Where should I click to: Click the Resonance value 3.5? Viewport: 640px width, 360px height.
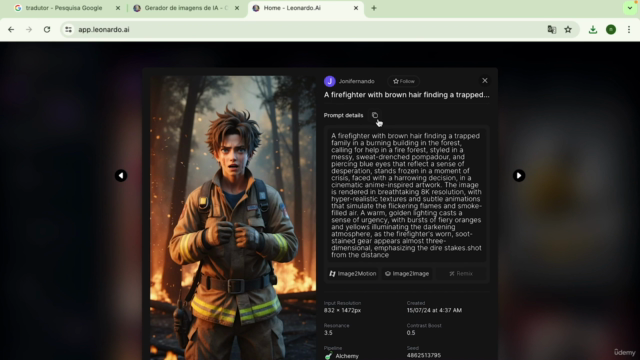click(x=328, y=333)
